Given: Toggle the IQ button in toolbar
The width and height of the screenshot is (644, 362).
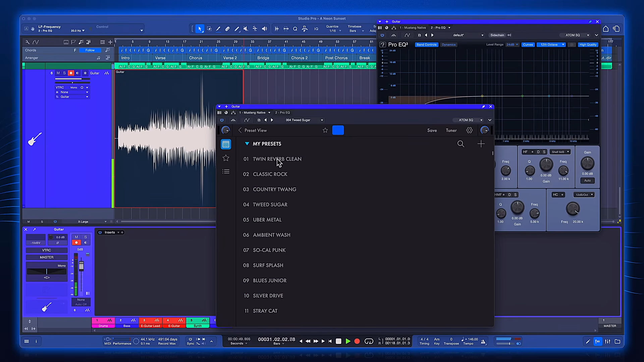Looking at the screenshot, I should (316, 29).
